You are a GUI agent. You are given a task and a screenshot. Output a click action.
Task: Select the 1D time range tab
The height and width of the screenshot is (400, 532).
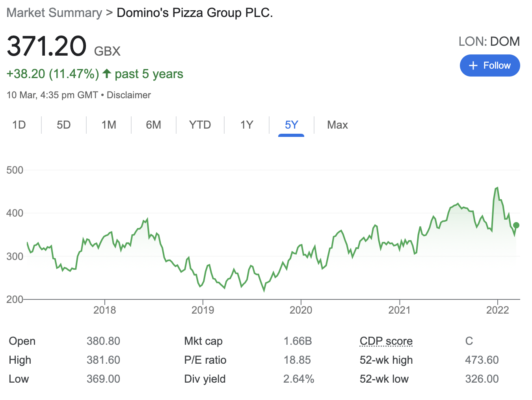click(x=19, y=125)
